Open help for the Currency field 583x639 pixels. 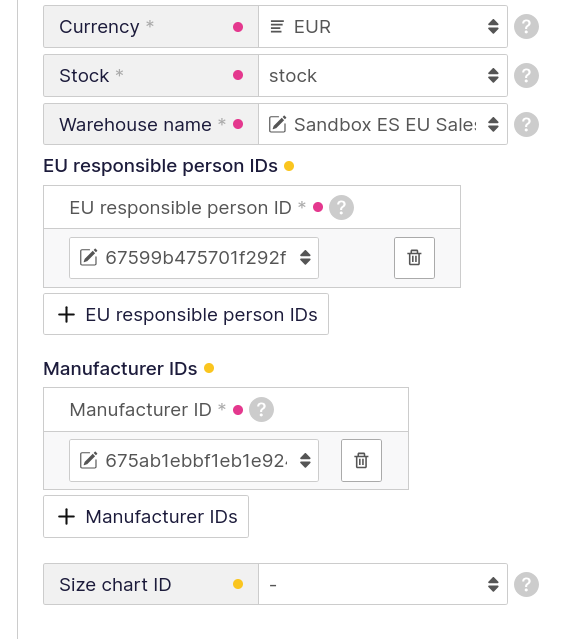click(x=526, y=26)
